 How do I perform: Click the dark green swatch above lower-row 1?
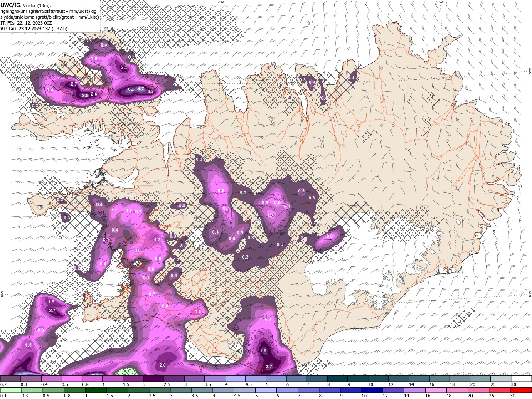96,390
